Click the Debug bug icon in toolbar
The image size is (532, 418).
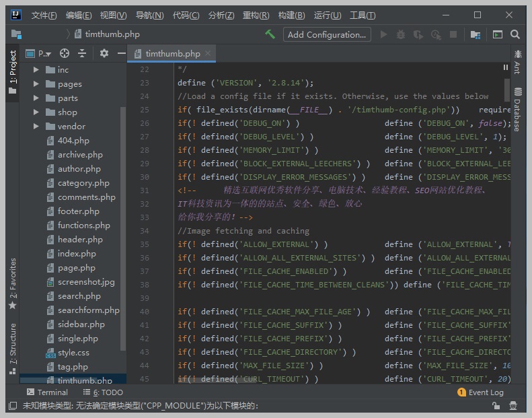pyautogui.click(x=401, y=34)
